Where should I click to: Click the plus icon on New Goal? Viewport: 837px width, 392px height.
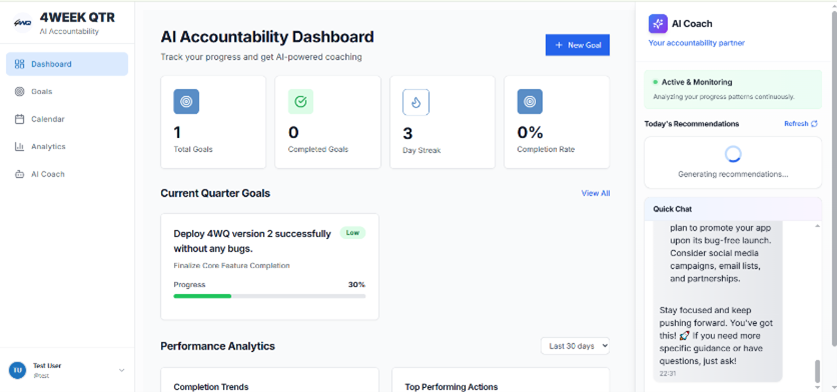point(559,45)
